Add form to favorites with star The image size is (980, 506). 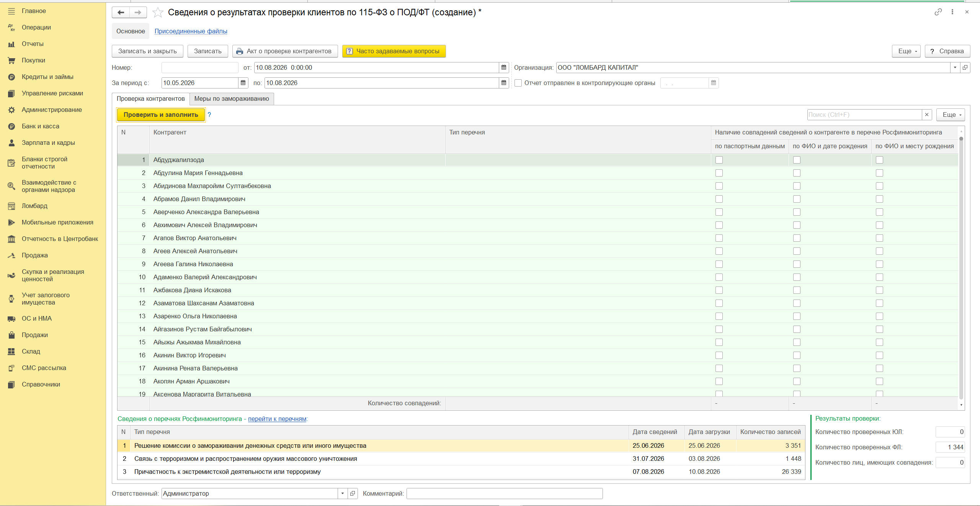click(158, 13)
